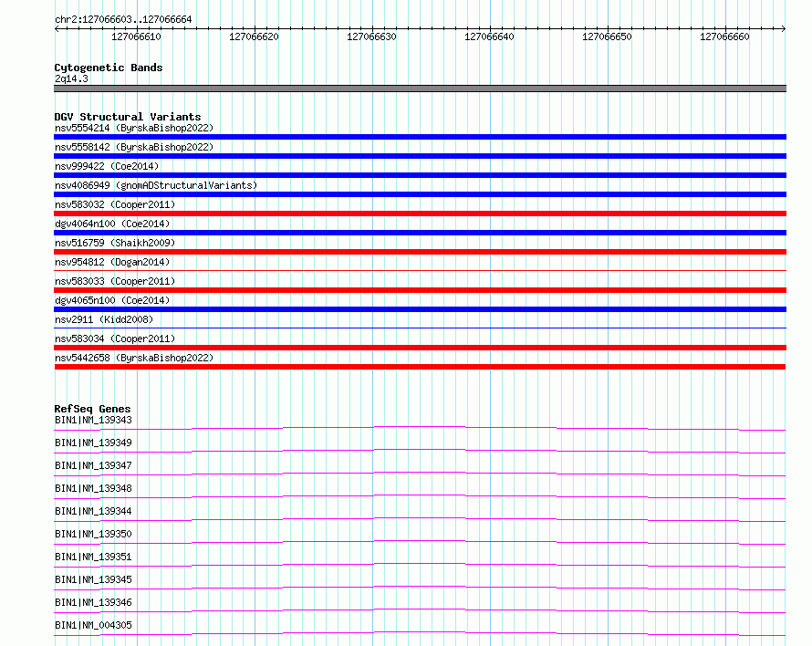Select the DGV Structural Variants track title

pyautogui.click(x=128, y=117)
